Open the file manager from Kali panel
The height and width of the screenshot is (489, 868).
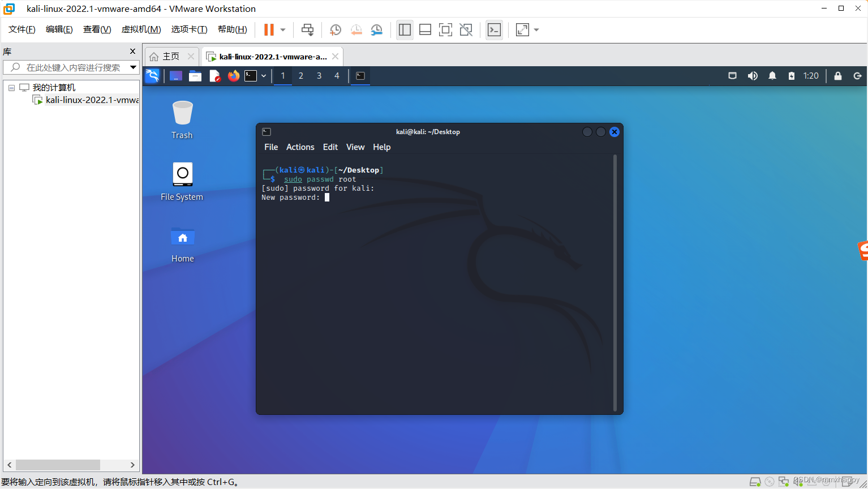point(195,76)
